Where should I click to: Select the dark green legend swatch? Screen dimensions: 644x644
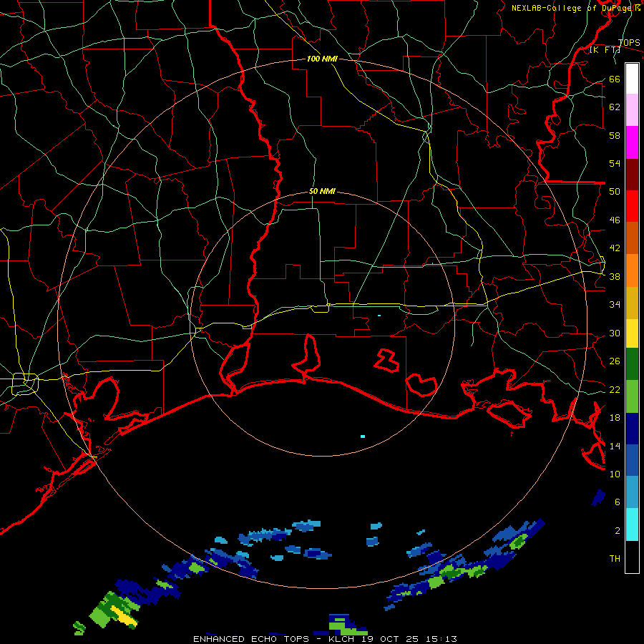coord(632,364)
